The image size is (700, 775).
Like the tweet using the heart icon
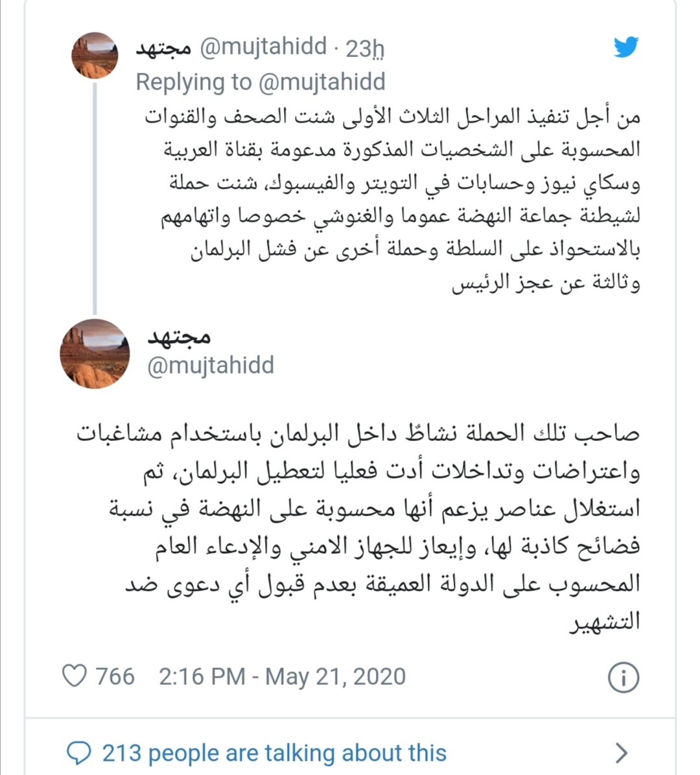pos(75,676)
